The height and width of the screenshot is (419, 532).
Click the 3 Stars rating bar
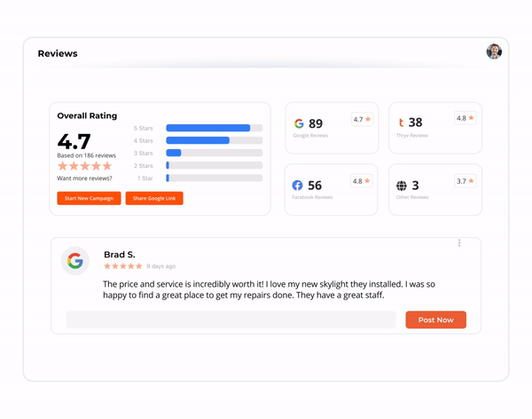[x=214, y=154]
